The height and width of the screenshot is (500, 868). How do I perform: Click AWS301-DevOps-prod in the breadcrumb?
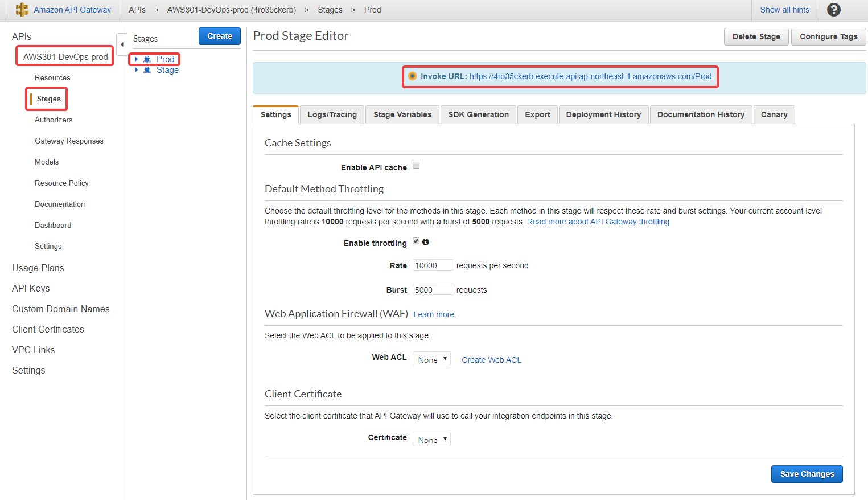232,10
